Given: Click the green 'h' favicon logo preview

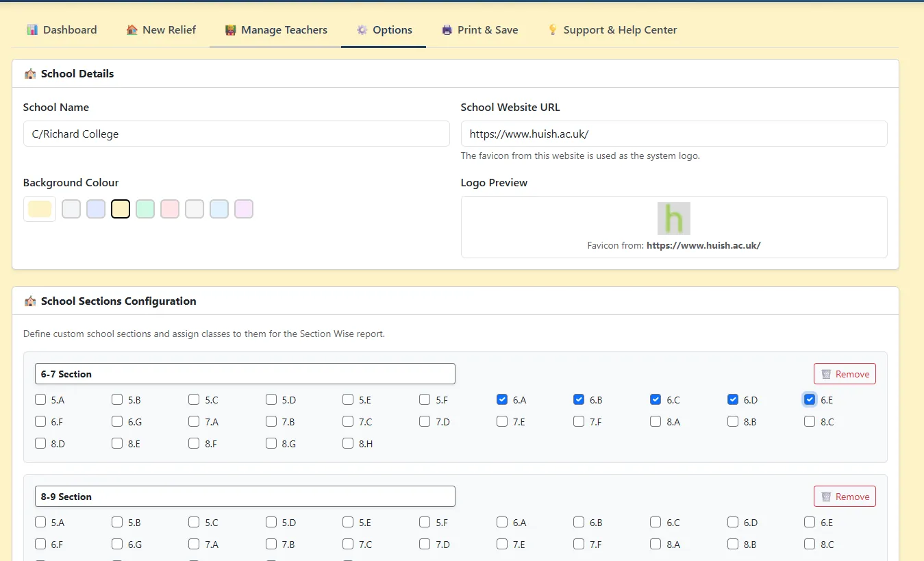Looking at the screenshot, I should [x=674, y=219].
